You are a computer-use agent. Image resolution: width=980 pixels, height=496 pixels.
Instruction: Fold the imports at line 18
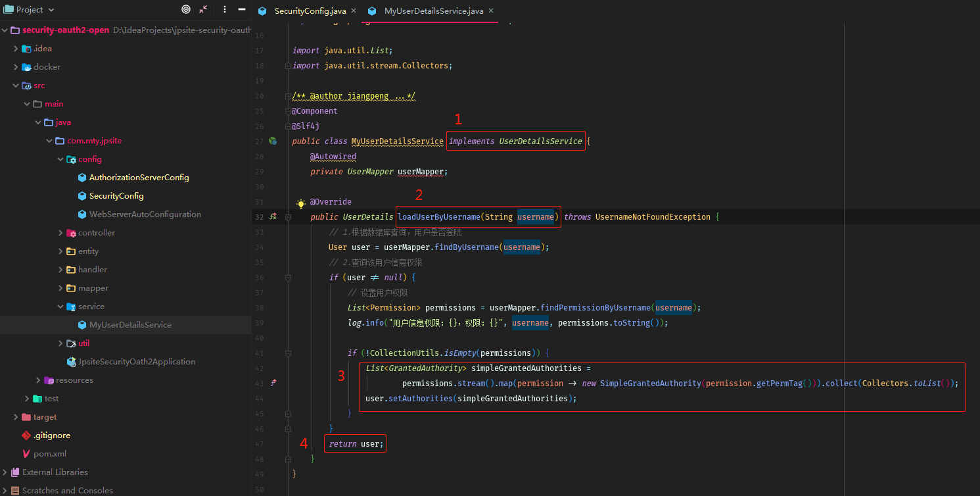click(288, 66)
